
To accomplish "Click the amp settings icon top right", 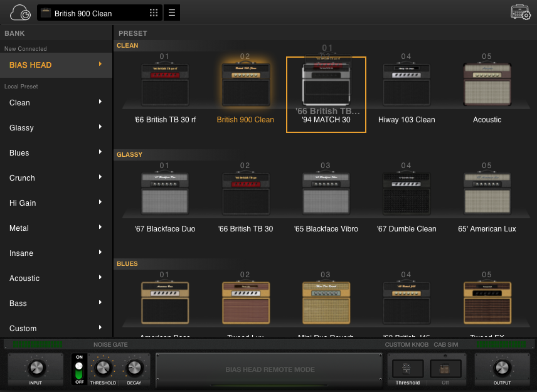I will [x=520, y=12].
